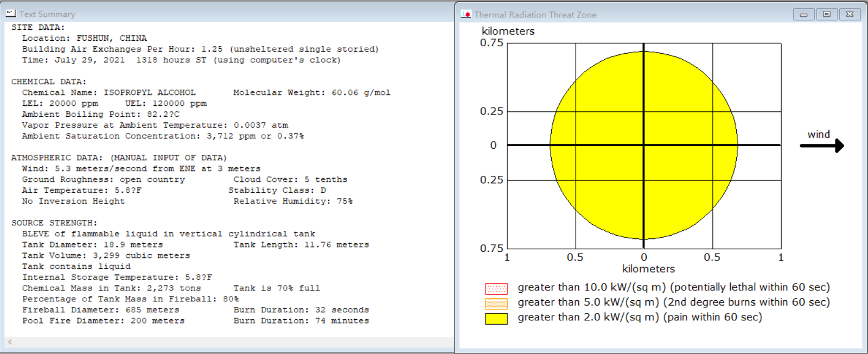Viewport: 868px width, 354px height.
Task: Click the 'Wind: 5.3 meters/second' line
Action: tap(141, 168)
